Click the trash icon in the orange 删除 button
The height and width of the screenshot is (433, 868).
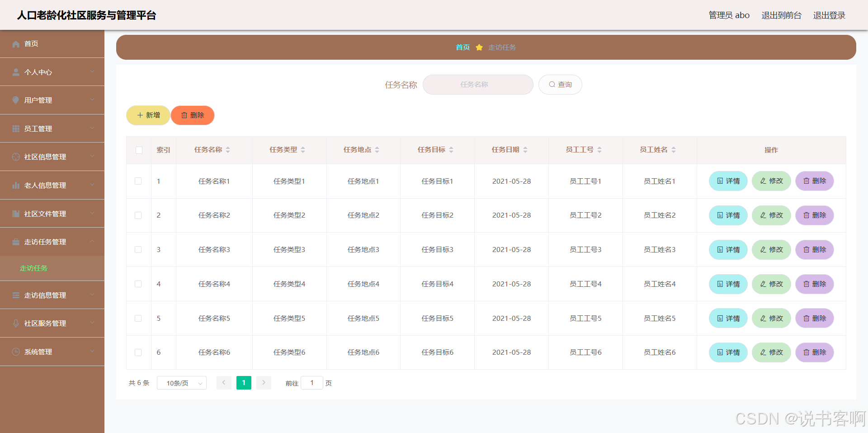[x=184, y=115]
